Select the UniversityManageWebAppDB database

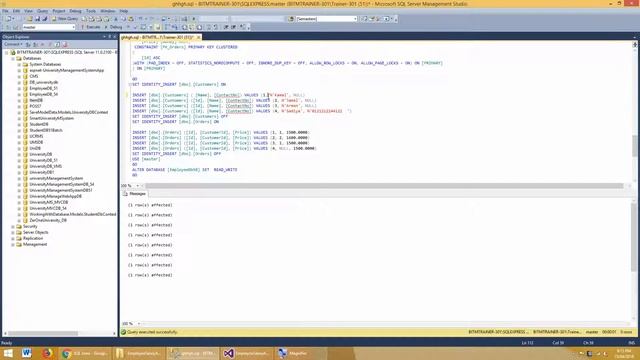point(56,196)
